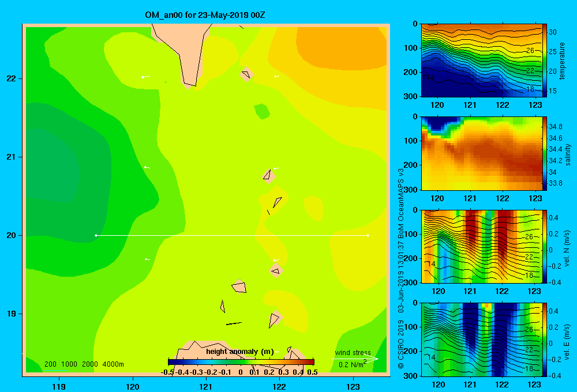
Task: Click longitude label '121' below main map
Action: 206,387
